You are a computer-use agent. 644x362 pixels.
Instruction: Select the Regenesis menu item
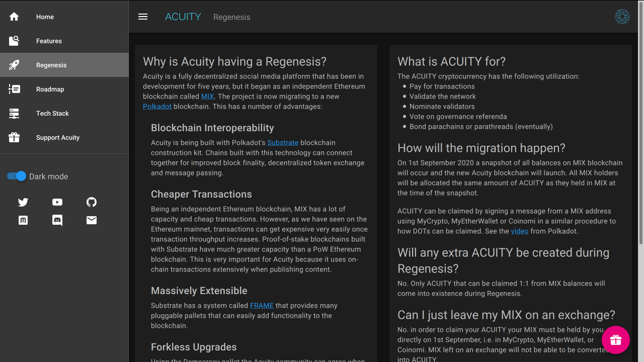(x=64, y=65)
